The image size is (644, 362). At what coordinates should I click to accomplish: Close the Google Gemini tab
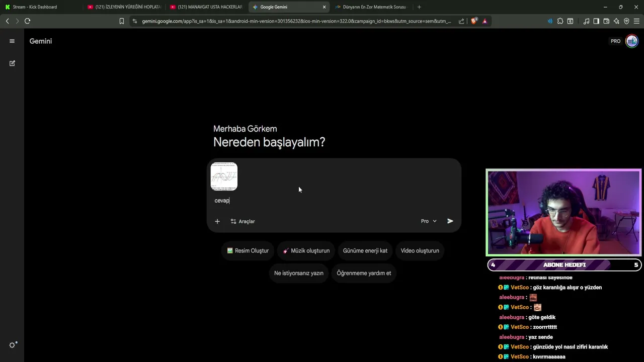pos(325,7)
